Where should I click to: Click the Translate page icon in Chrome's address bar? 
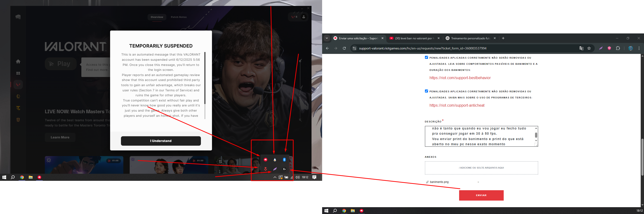(582, 48)
